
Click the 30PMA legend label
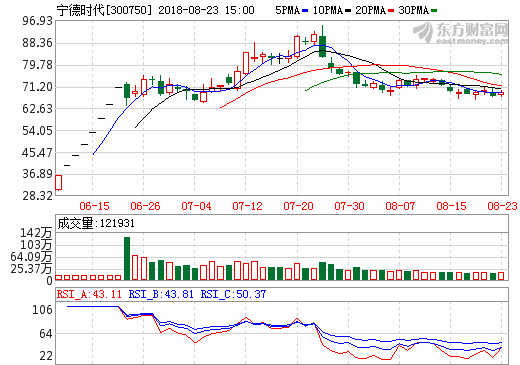414,11
